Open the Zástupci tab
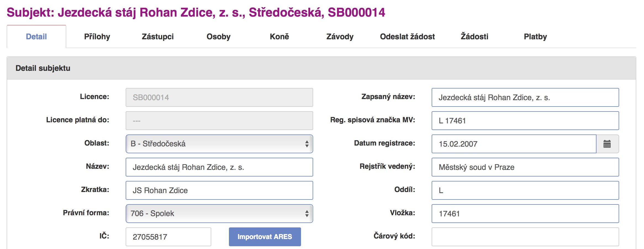 click(158, 37)
